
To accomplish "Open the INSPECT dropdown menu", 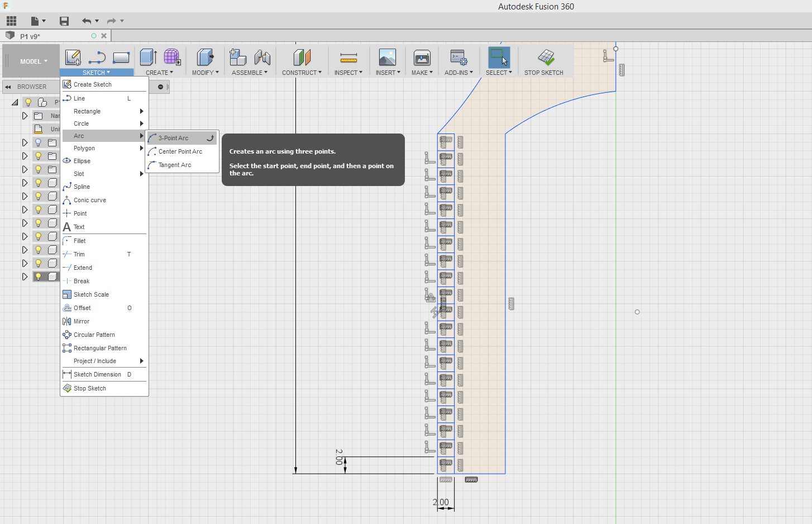I will 348,73.
